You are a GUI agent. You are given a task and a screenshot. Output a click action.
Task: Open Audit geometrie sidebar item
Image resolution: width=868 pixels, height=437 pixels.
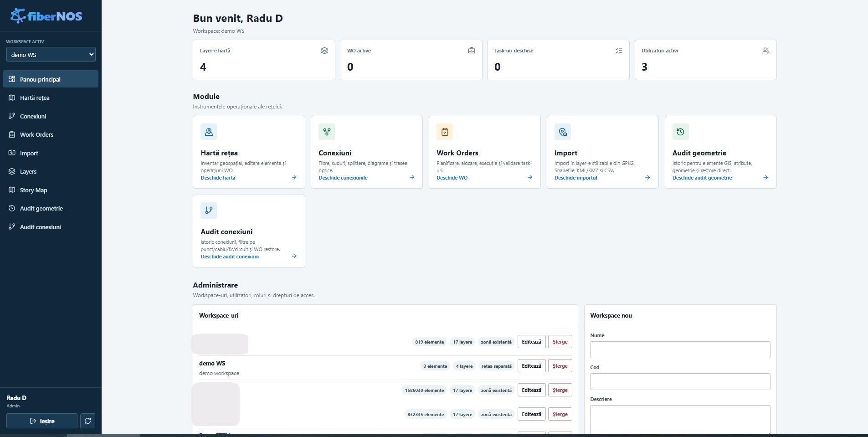pyautogui.click(x=51, y=208)
